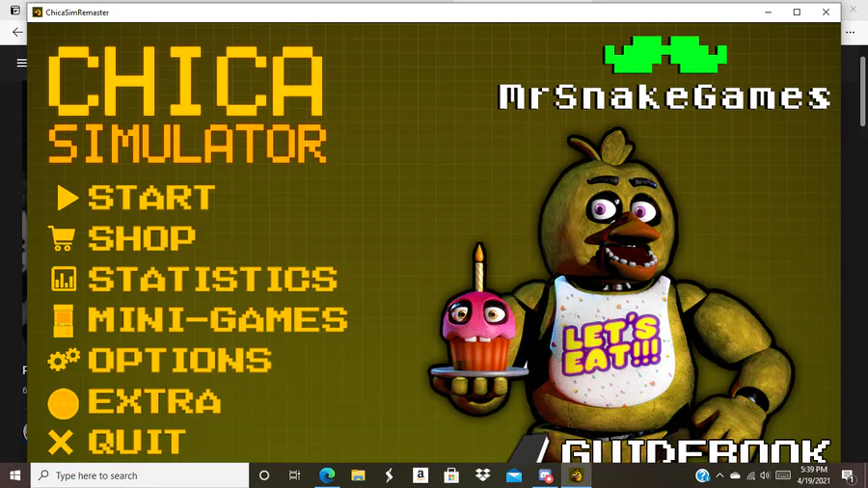Click the green snake mustache logo

tap(665, 55)
